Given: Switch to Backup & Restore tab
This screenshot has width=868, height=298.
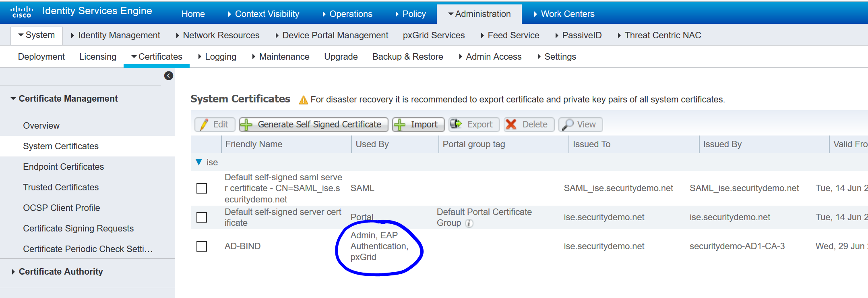Looking at the screenshot, I should [408, 57].
